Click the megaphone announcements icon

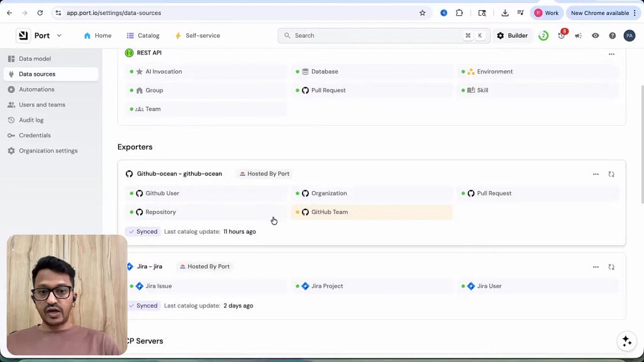[579, 36]
